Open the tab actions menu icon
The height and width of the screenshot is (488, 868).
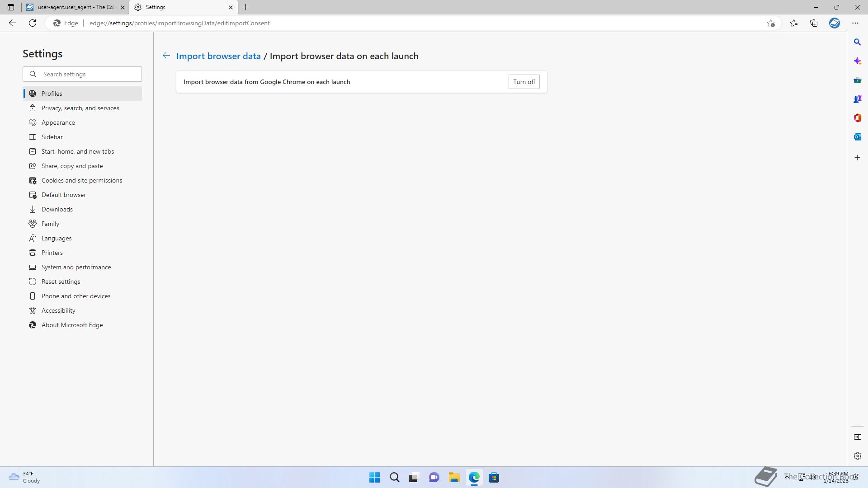click(x=11, y=7)
